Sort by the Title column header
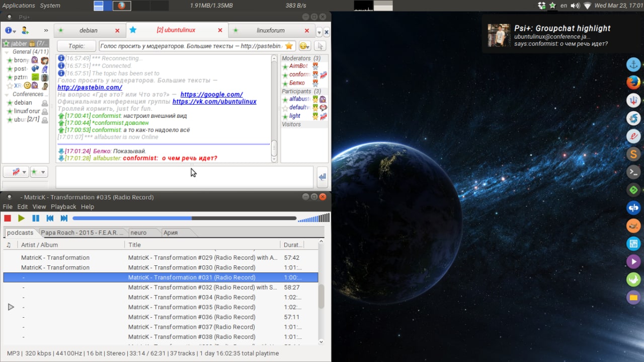The image size is (644, 362). [x=202, y=245]
